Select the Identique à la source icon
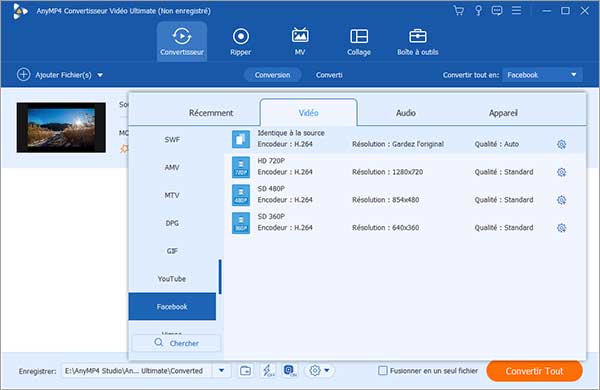The height and width of the screenshot is (390, 600). coord(241,139)
